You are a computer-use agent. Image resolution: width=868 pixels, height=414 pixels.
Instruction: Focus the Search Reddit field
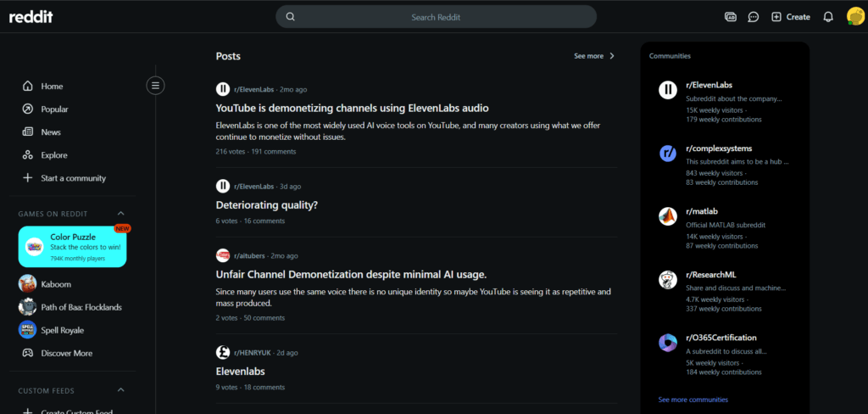pos(437,17)
